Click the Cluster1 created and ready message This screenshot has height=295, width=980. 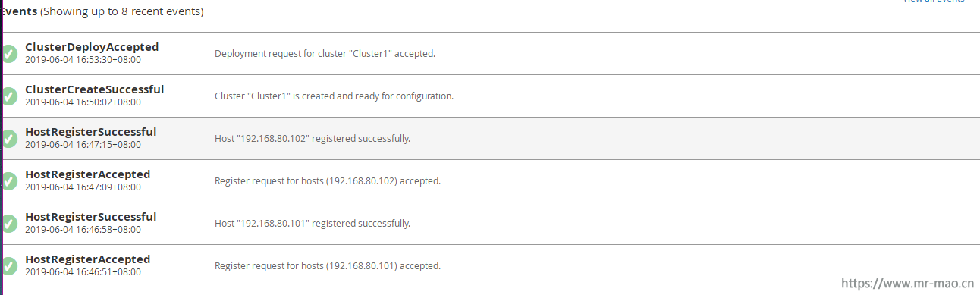pos(335,96)
